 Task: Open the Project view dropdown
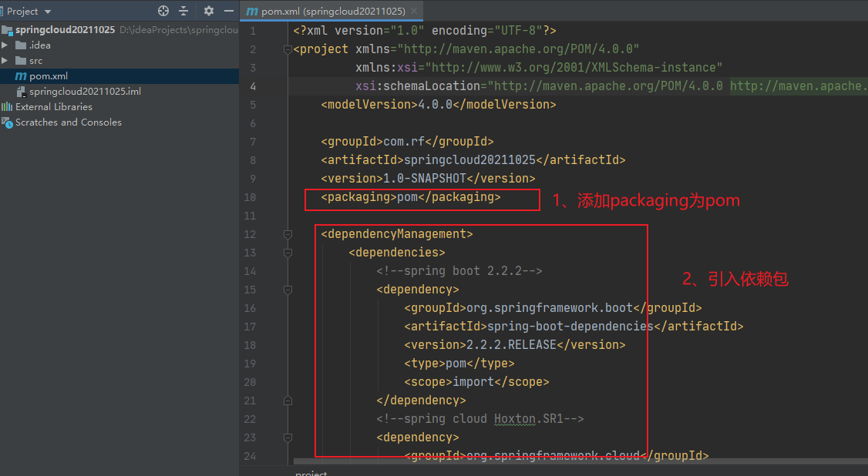[x=28, y=11]
